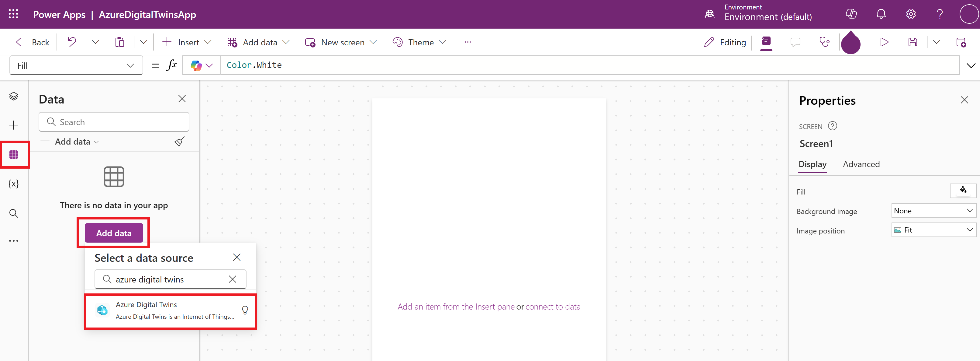
Task: Open the Insert menu
Action: coord(186,42)
